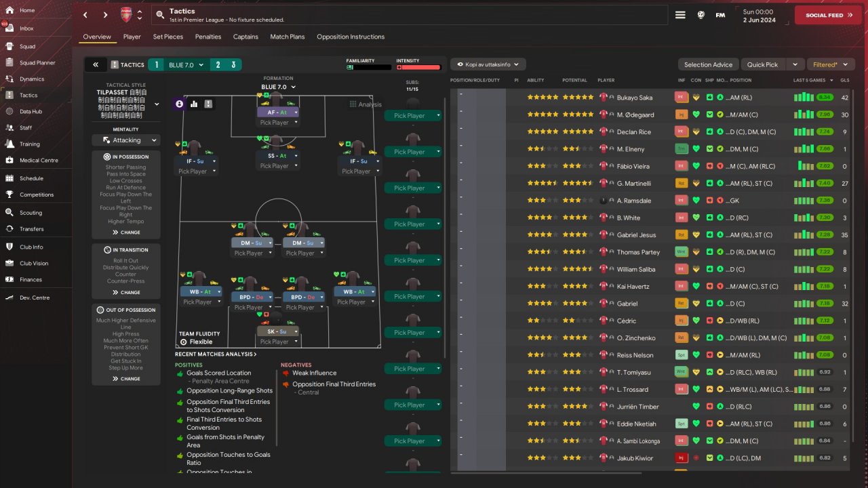868x488 pixels.
Task: Click the FM logo icon
Action: click(x=720, y=15)
